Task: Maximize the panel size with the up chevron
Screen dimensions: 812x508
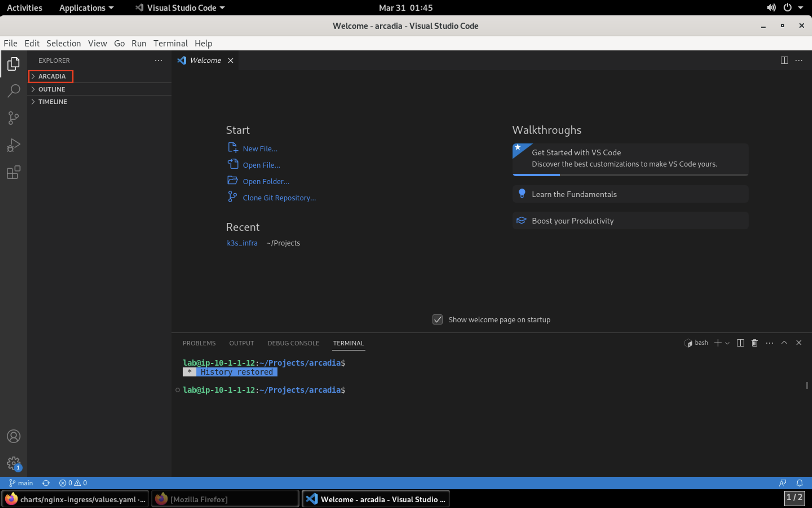Action: 784,343
